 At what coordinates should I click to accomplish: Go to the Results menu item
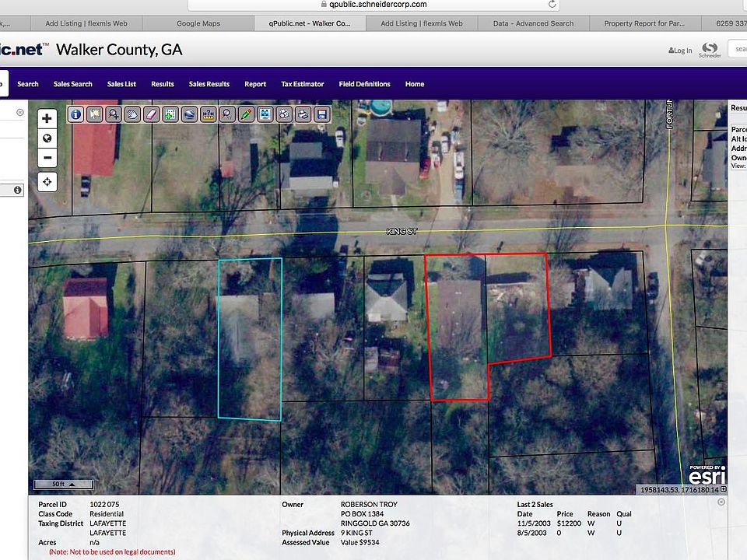pyautogui.click(x=163, y=84)
